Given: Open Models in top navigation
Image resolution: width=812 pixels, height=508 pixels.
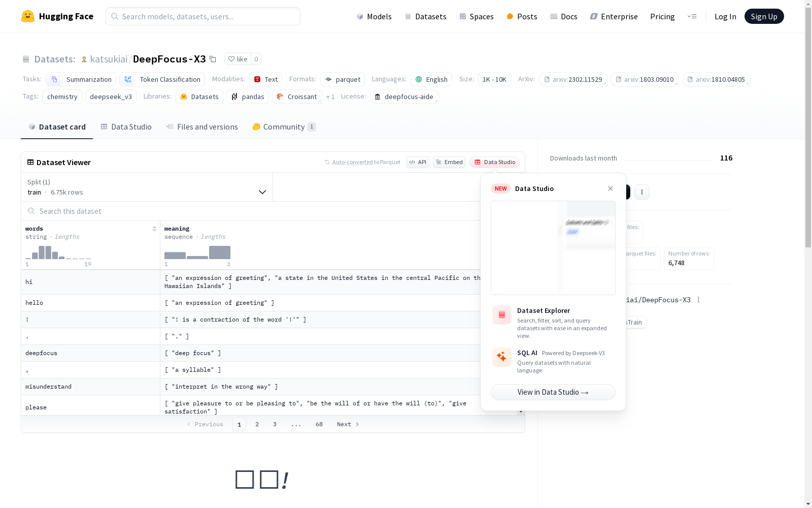Looking at the screenshot, I should pos(374,16).
